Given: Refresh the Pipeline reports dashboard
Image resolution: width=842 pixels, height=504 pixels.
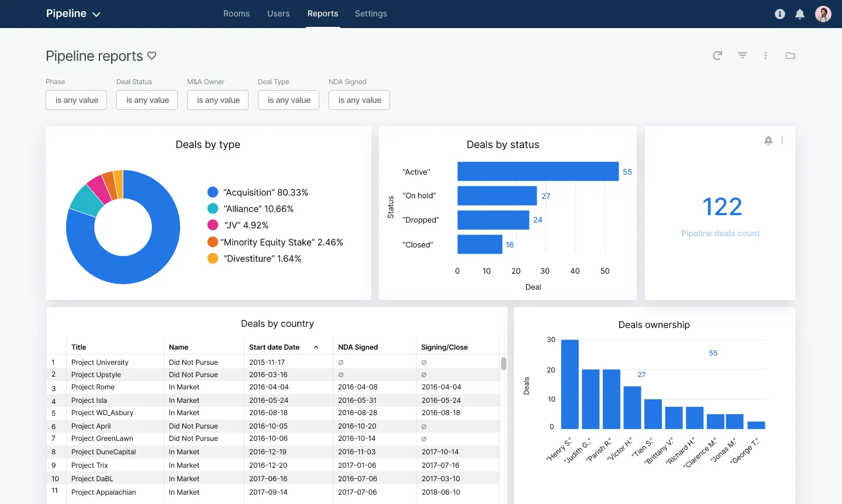Looking at the screenshot, I should [x=717, y=56].
